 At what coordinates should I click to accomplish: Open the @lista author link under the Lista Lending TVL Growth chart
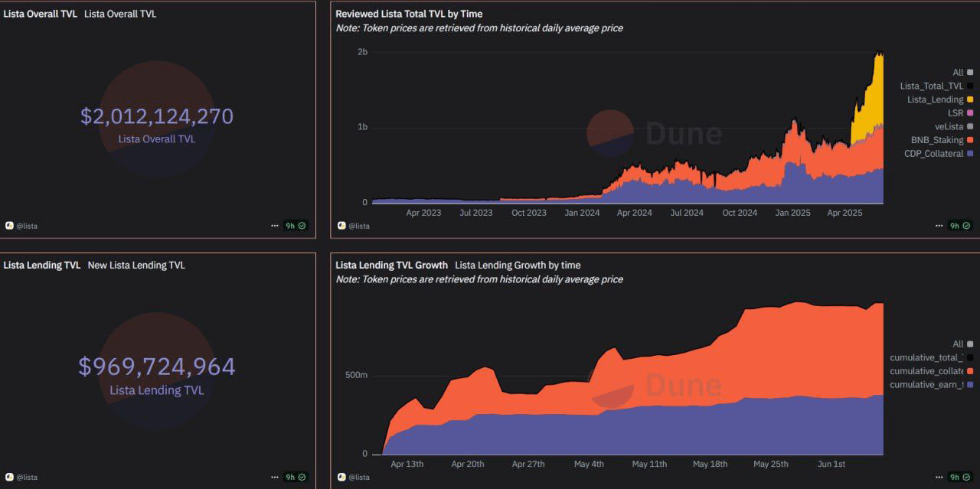click(x=360, y=477)
